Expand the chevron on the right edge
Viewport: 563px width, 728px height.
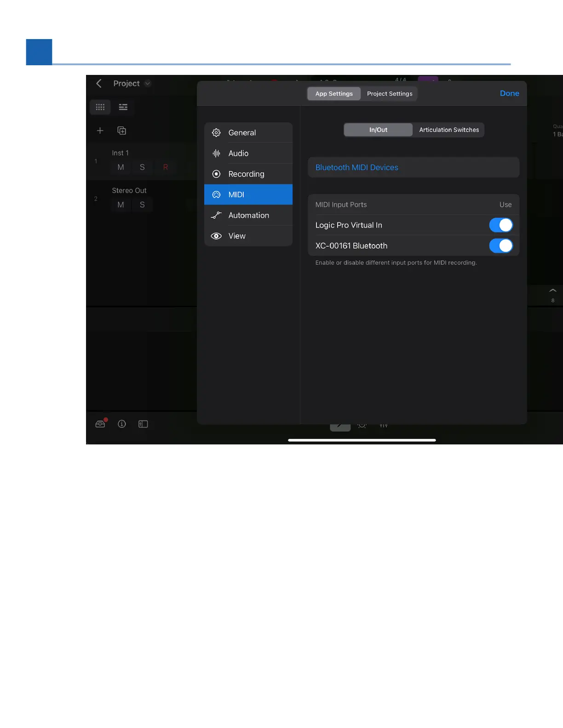pos(553,290)
